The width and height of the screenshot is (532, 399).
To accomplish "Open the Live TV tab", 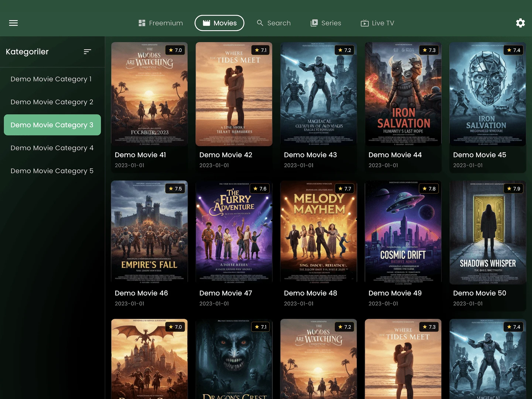I will pos(378,23).
